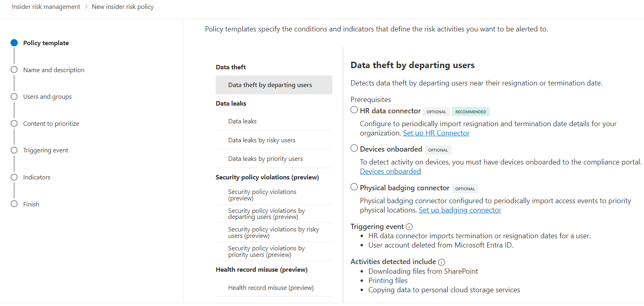Go back to Insider risk management breadcrumb
Image resolution: width=644 pixels, height=306 pixels.
click(46, 7)
